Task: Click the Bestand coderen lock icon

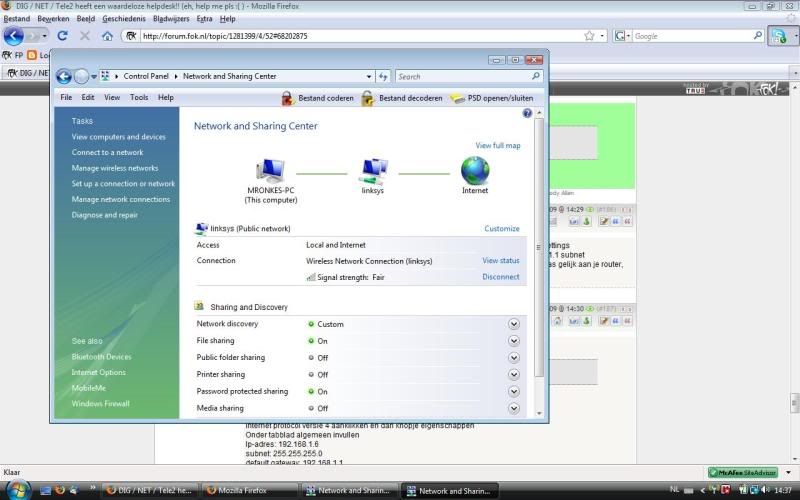Action: (x=288, y=98)
